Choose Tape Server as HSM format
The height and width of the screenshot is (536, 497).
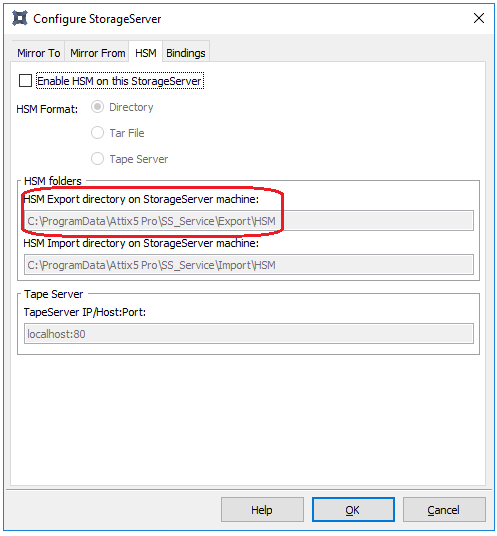tap(97, 159)
